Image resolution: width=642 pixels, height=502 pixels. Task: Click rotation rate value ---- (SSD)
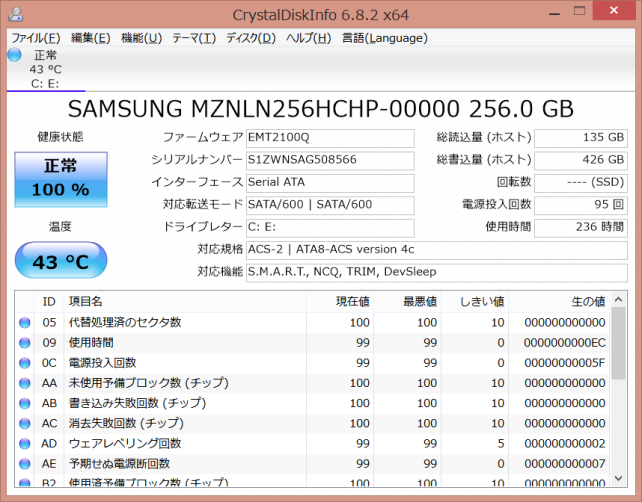pos(581,183)
